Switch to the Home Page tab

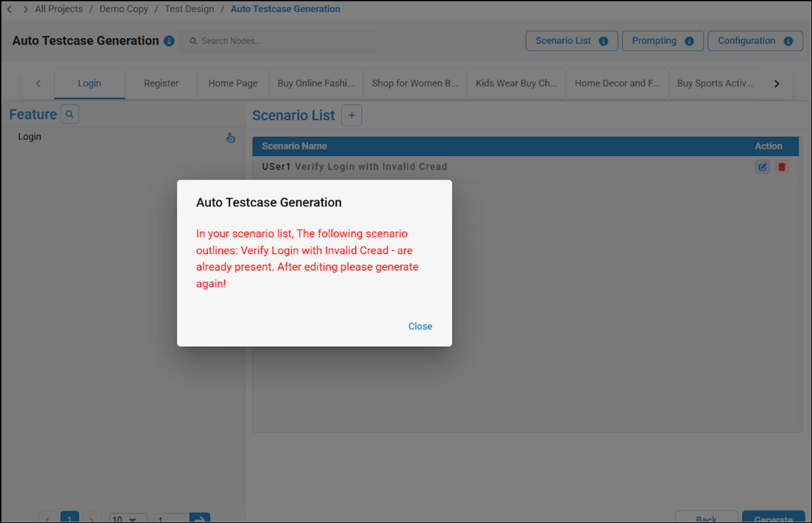point(233,84)
